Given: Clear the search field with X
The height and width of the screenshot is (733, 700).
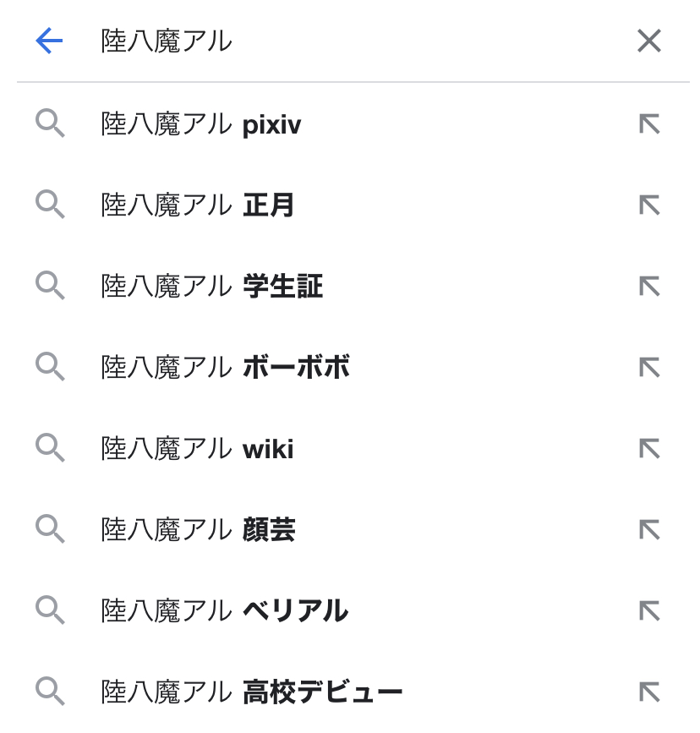Looking at the screenshot, I should [648, 41].
